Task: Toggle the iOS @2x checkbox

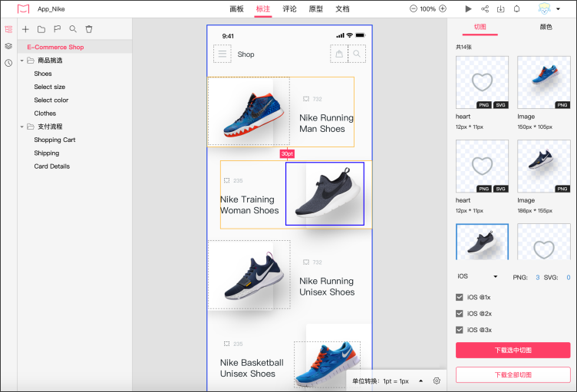Action: pos(460,313)
